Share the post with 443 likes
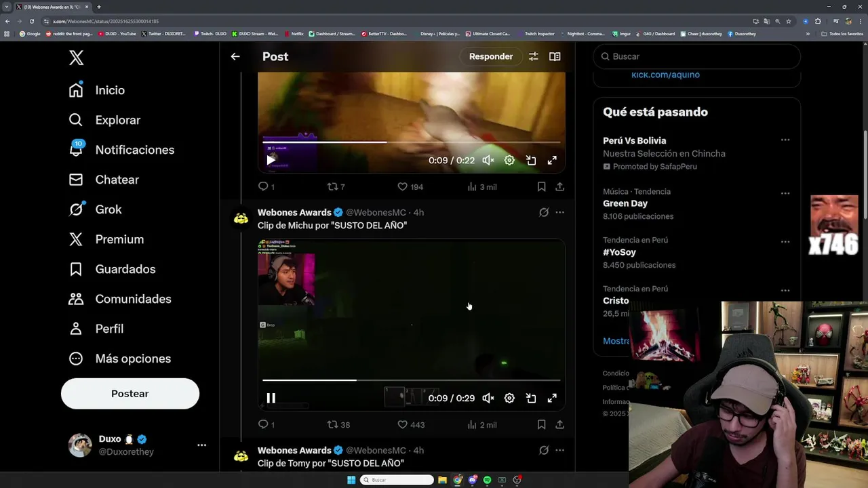 point(559,424)
